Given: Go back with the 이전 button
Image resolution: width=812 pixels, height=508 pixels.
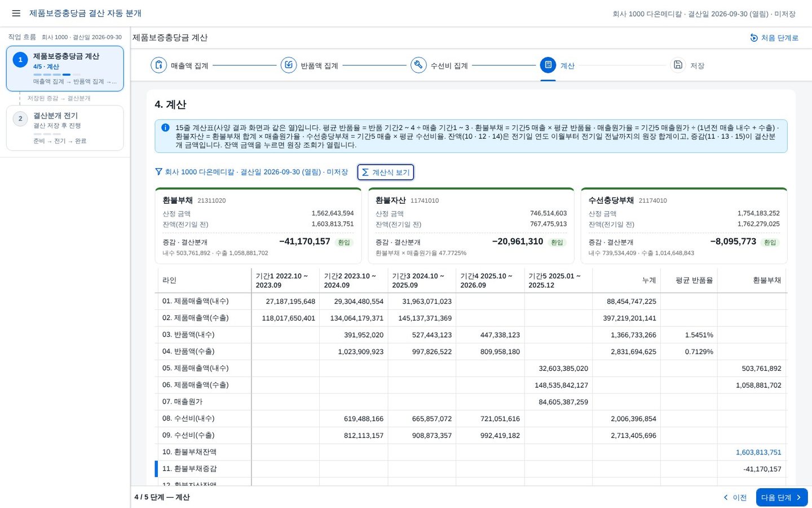Looking at the screenshot, I should (735, 497).
